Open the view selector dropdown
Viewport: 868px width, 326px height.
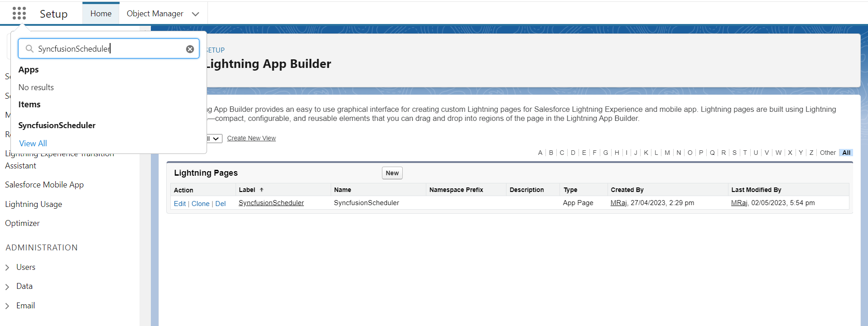tap(214, 139)
